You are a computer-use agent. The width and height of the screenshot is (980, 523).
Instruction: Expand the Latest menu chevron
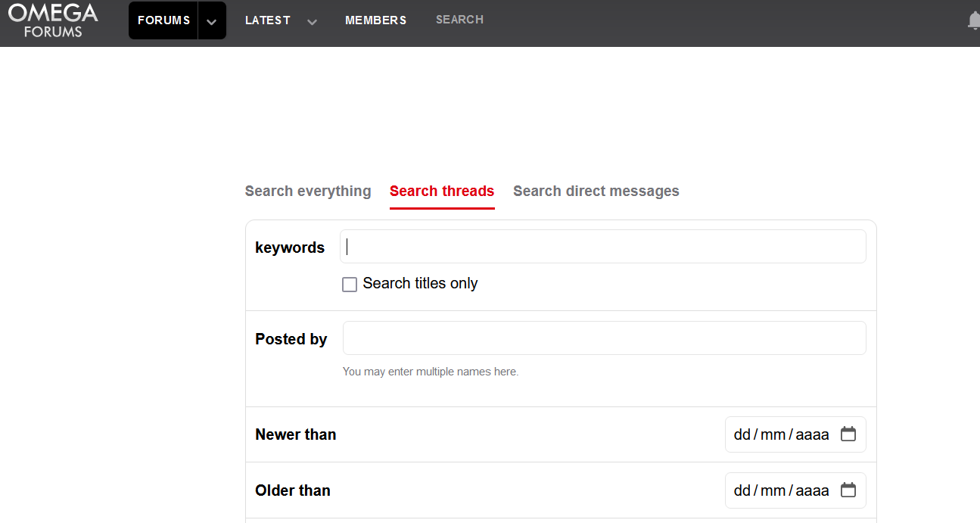(x=312, y=21)
